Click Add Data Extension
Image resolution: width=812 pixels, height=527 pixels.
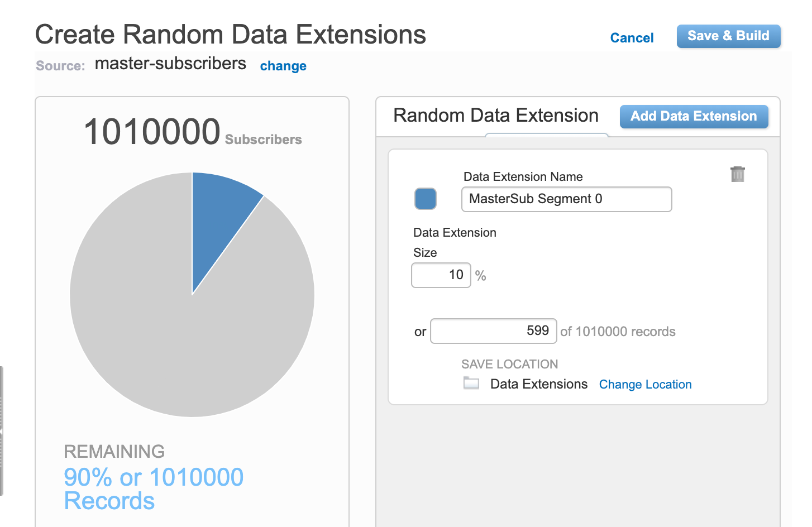coord(694,116)
